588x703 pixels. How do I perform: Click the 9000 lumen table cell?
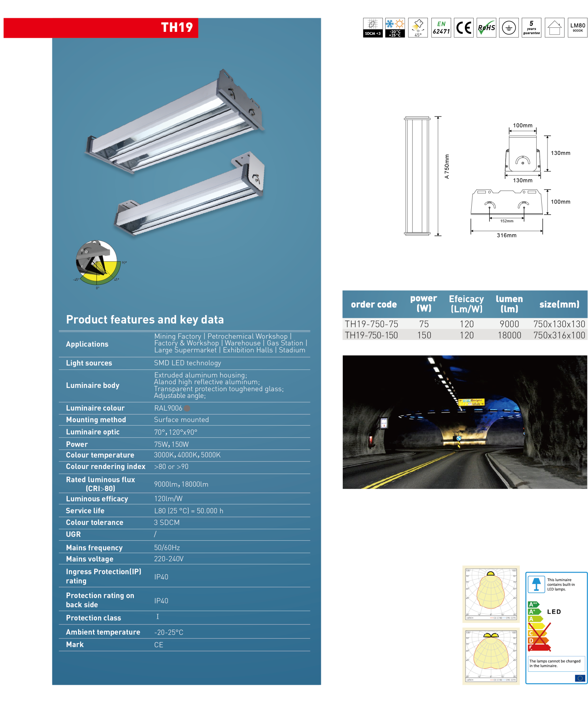509,324
